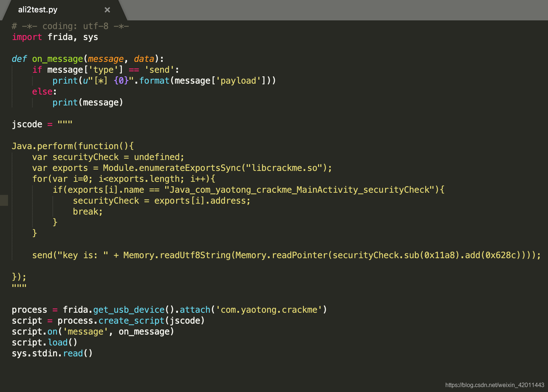Image resolution: width=548 pixels, height=392 pixels.
Task: Click 'get_usb_device' method call
Action: click(129, 310)
